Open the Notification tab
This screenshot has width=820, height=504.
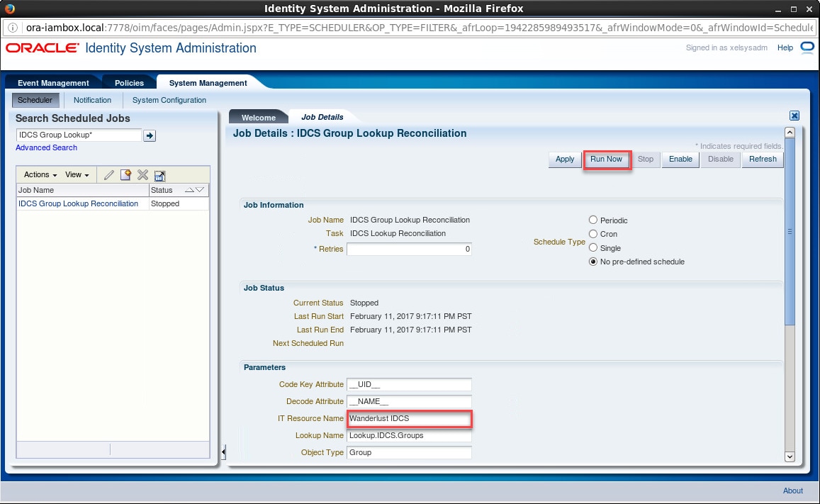(92, 100)
